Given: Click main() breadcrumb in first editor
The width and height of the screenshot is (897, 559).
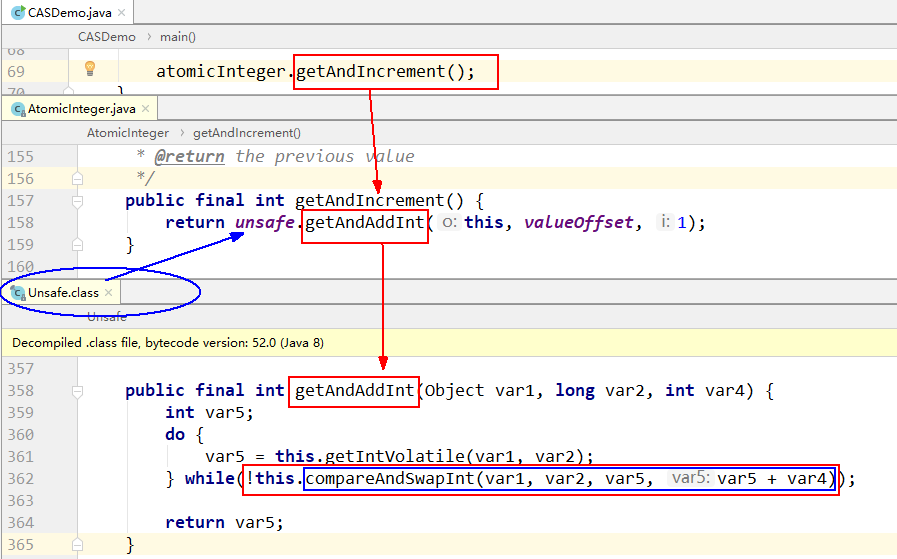Looking at the screenshot, I should (178, 37).
